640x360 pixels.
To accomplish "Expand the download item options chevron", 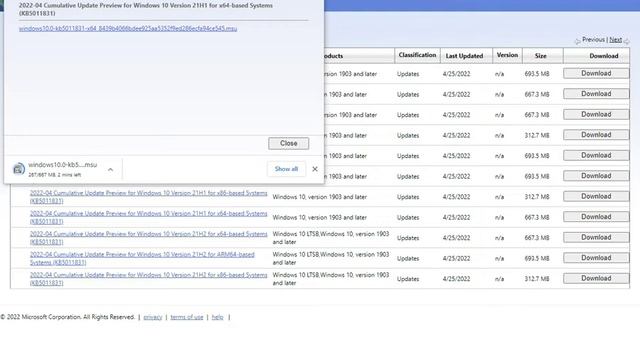I will (x=110, y=169).
